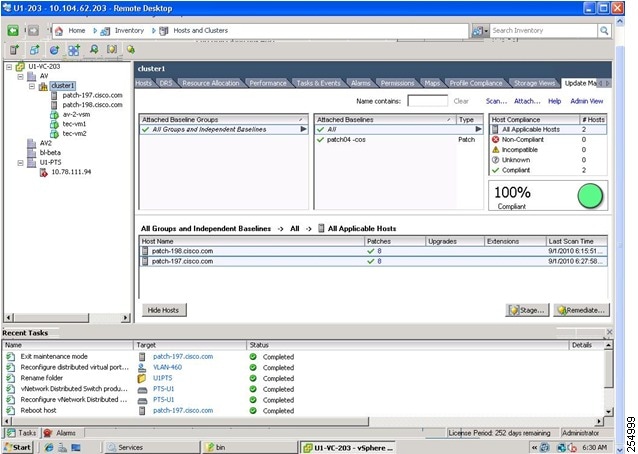The image size is (638, 454).
Task: Go back with the green back arrow
Action: (x=13, y=31)
